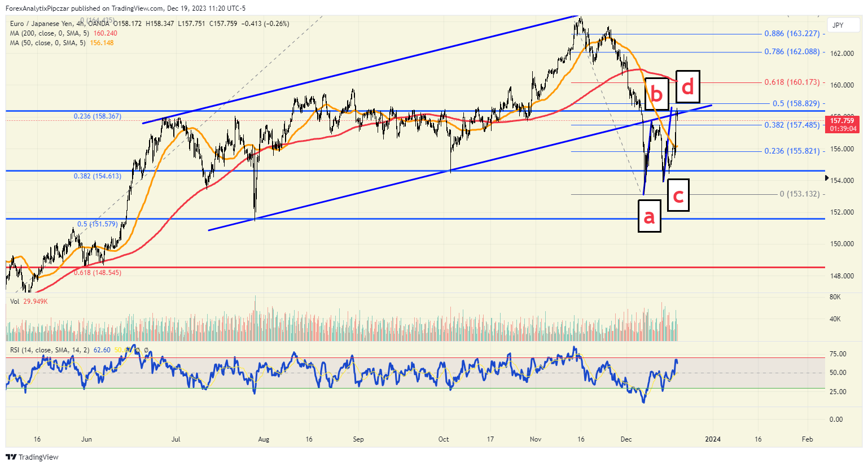
Task: Click the low price L157.751
Action: coord(191,24)
